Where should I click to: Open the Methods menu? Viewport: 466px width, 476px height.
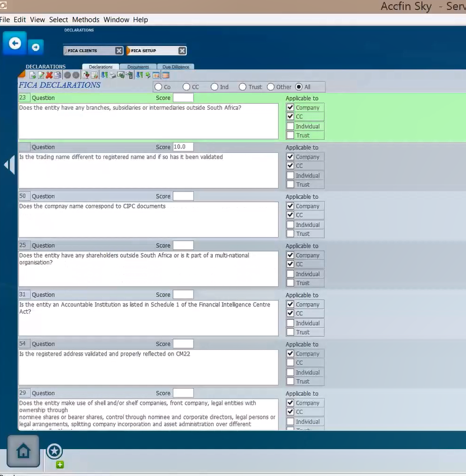86,20
